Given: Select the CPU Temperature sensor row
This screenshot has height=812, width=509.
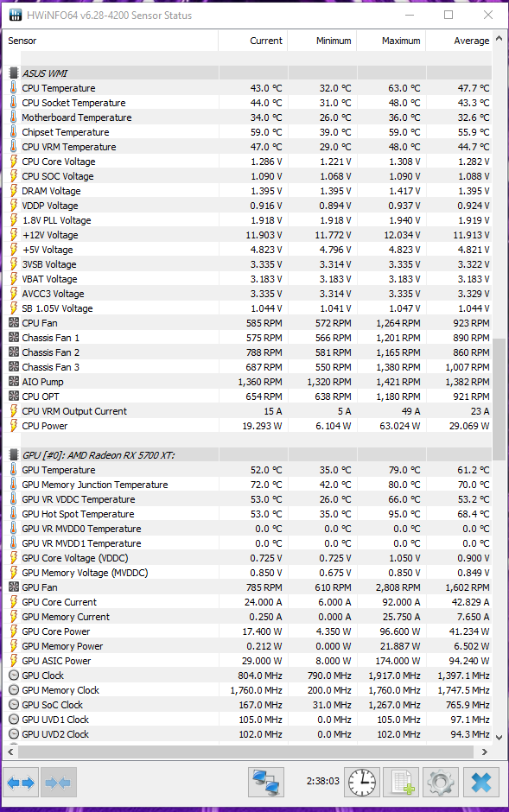Looking at the screenshot, I should click(x=249, y=88).
